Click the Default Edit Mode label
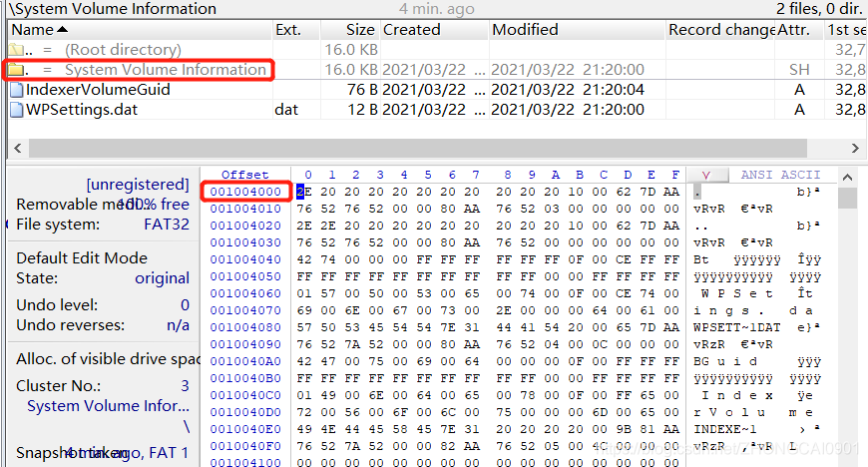 pyautogui.click(x=82, y=258)
